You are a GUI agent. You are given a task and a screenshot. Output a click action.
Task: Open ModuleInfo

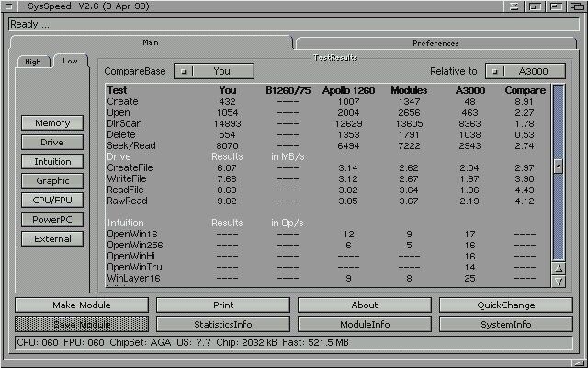pos(365,325)
